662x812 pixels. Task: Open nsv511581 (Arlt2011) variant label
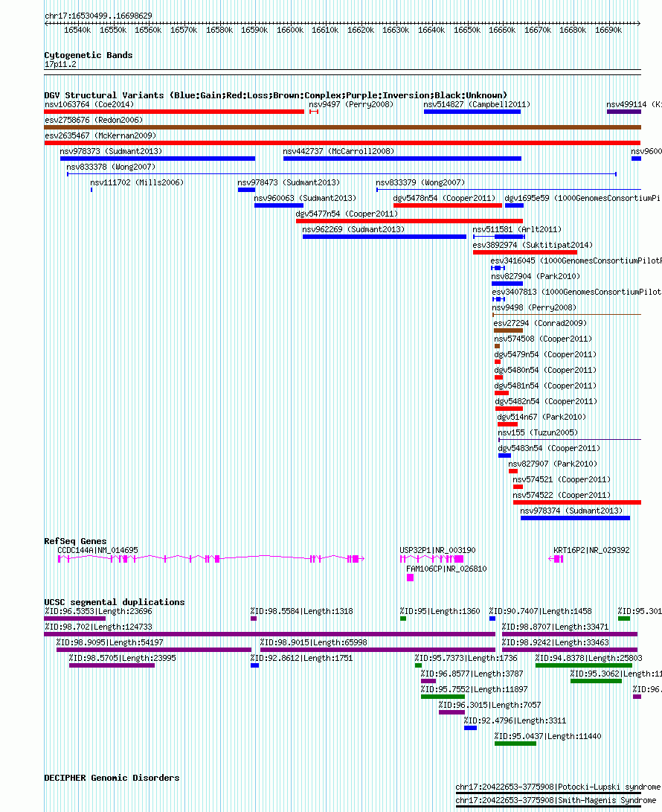click(517, 229)
